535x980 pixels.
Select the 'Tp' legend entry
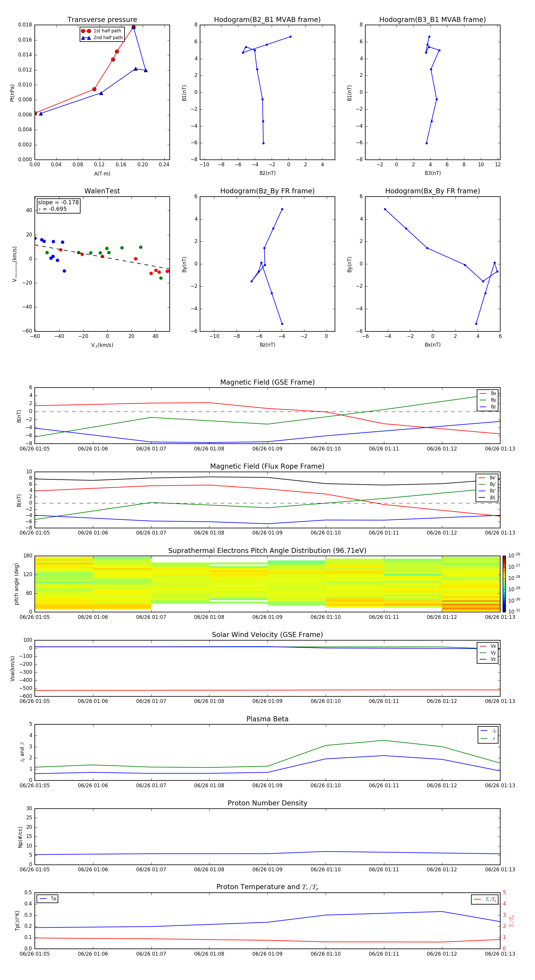(48, 899)
